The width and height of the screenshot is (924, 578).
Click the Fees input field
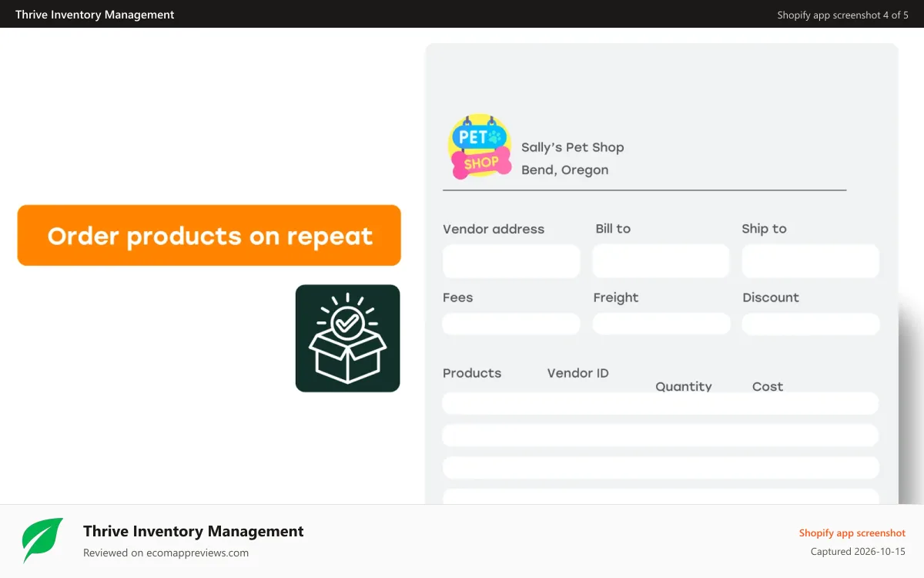[x=511, y=324]
